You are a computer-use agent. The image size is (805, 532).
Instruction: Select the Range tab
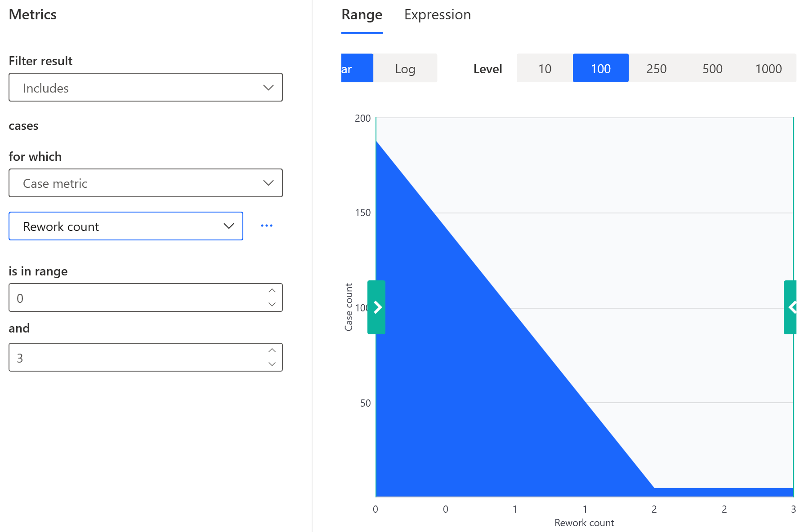[362, 14]
